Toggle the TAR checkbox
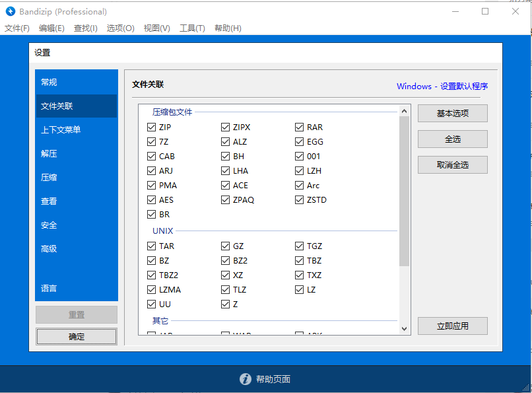The image size is (532, 393). (151, 246)
